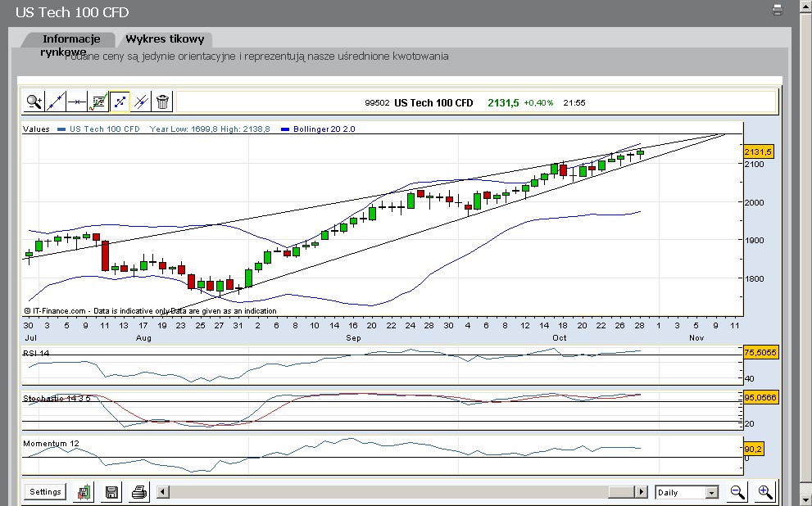812x506 pixels.
Task: Select the trend line drawing tool
Action: coord(56,102)
